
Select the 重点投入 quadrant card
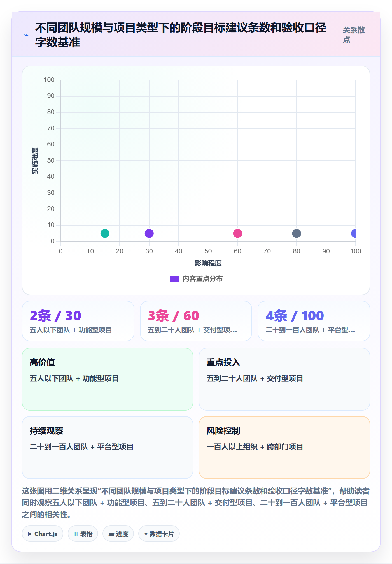click(284, 379)
